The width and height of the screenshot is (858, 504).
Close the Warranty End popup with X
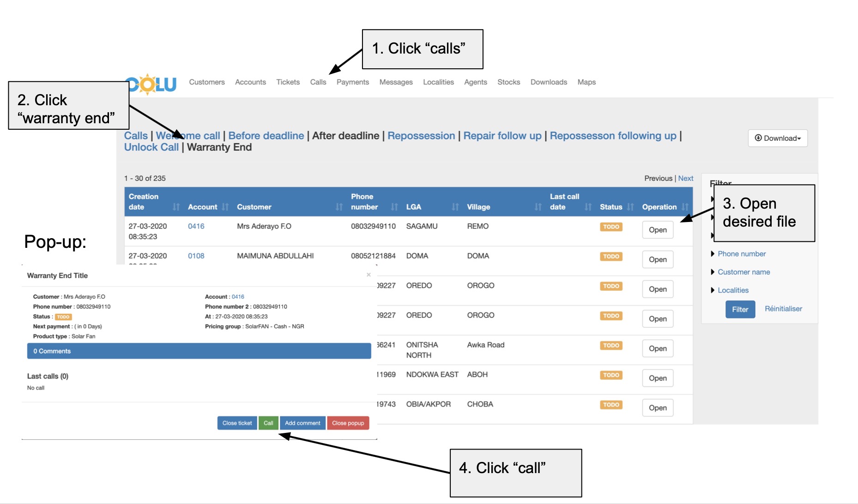[x=369, y=275]
